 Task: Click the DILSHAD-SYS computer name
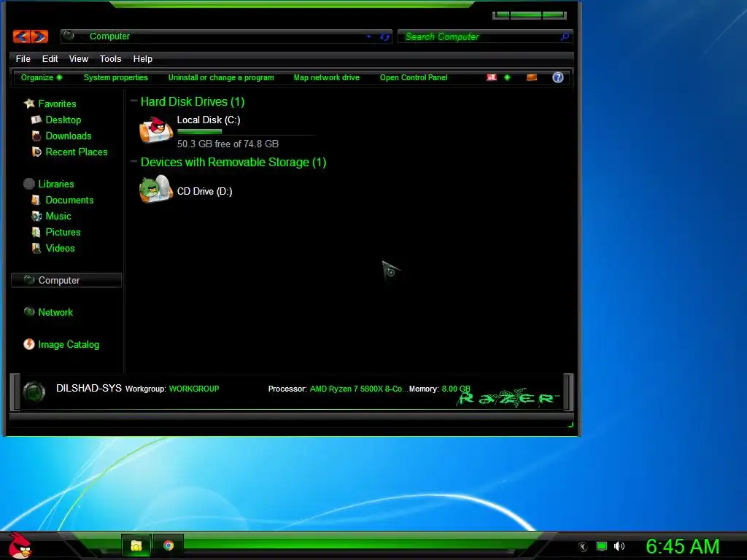coord(88,388)
